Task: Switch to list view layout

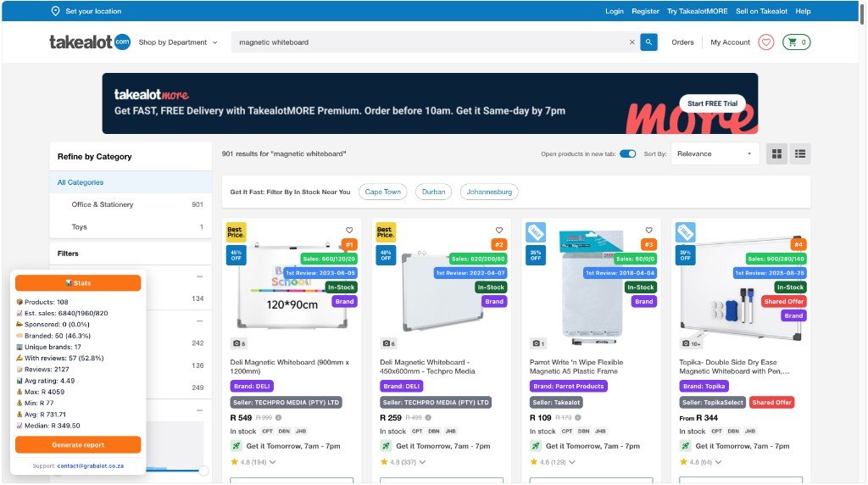Action: 800,154
